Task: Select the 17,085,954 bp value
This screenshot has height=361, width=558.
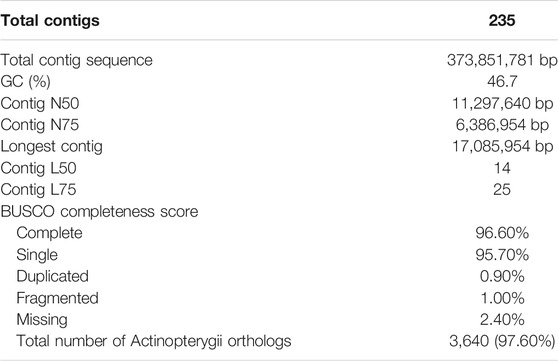Action: click(x=502, y=146)
